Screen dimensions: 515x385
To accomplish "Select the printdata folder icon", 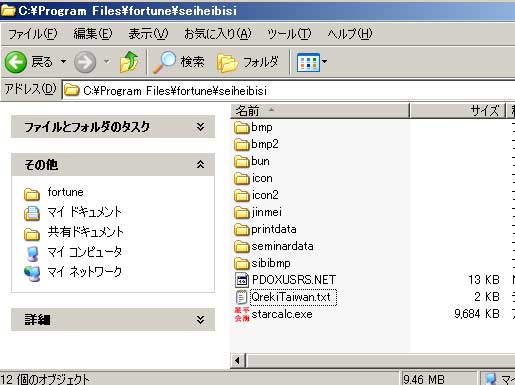I will 242,230.
